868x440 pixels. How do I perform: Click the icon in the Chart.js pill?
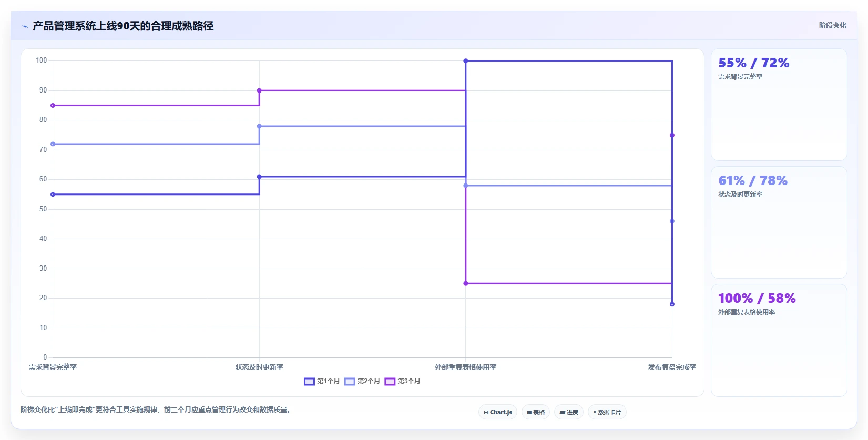pos(486,413)
